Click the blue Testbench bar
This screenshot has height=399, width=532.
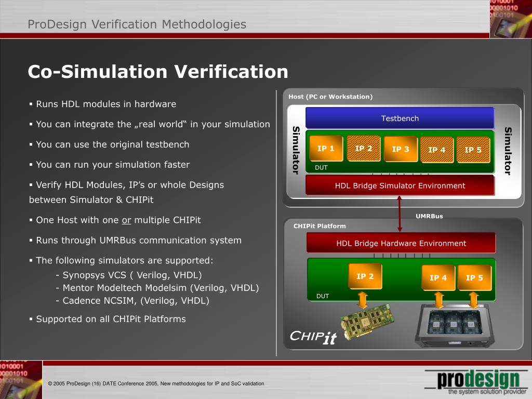[x=400, y=118]
